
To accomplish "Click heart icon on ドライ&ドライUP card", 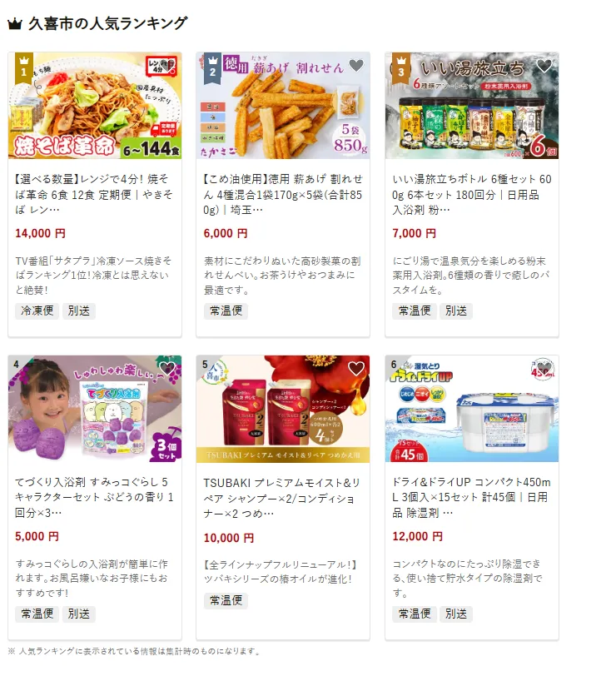I will (x=544, y=369).
